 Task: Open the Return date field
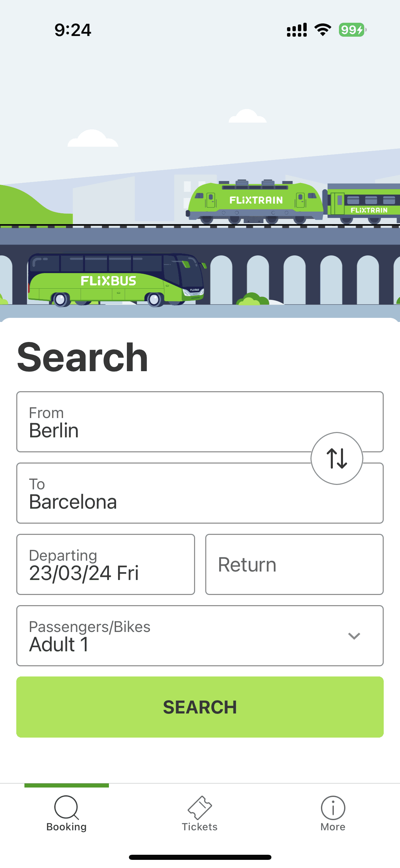click(294, 564)
